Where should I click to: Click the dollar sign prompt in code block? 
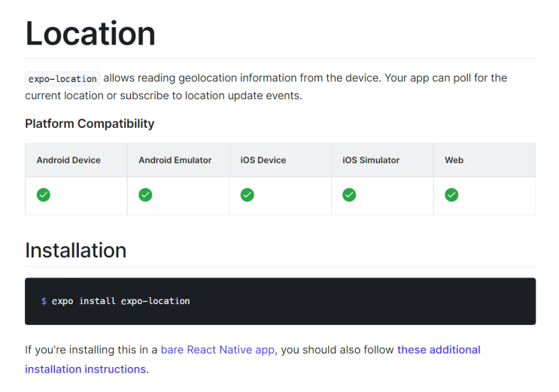44,301
